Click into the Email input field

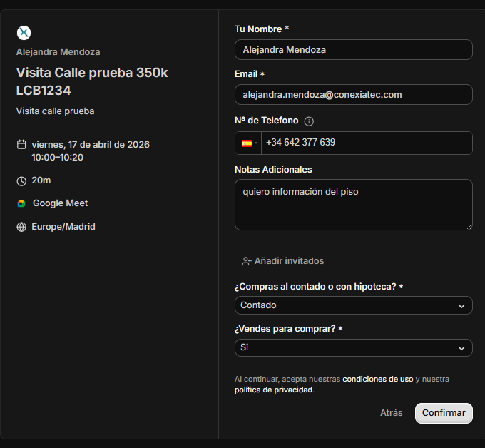tap(353, 94)
